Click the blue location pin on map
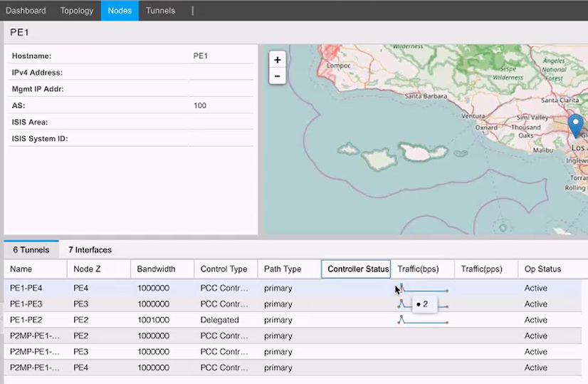Image resolution: width=588 pixels, height=384 pixels. point(576,125)
